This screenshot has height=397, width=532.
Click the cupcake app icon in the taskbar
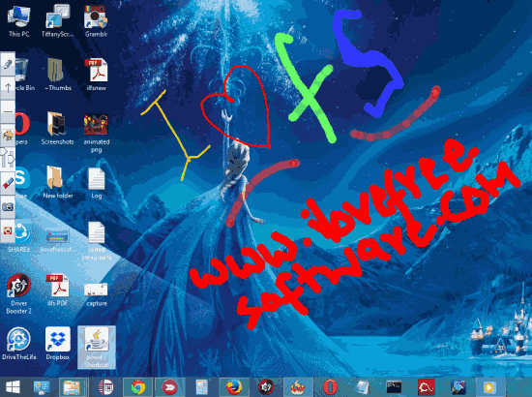click(x=298, y=387)
